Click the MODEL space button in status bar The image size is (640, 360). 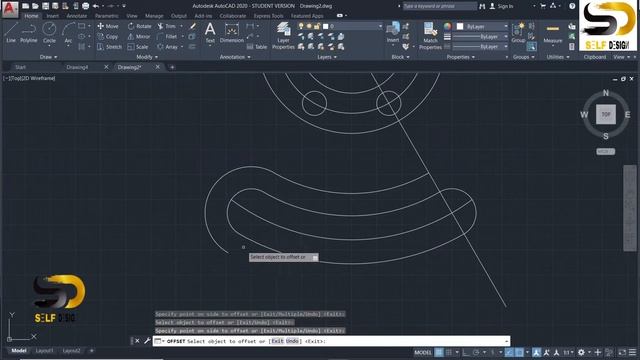click(x=422, y=352)
